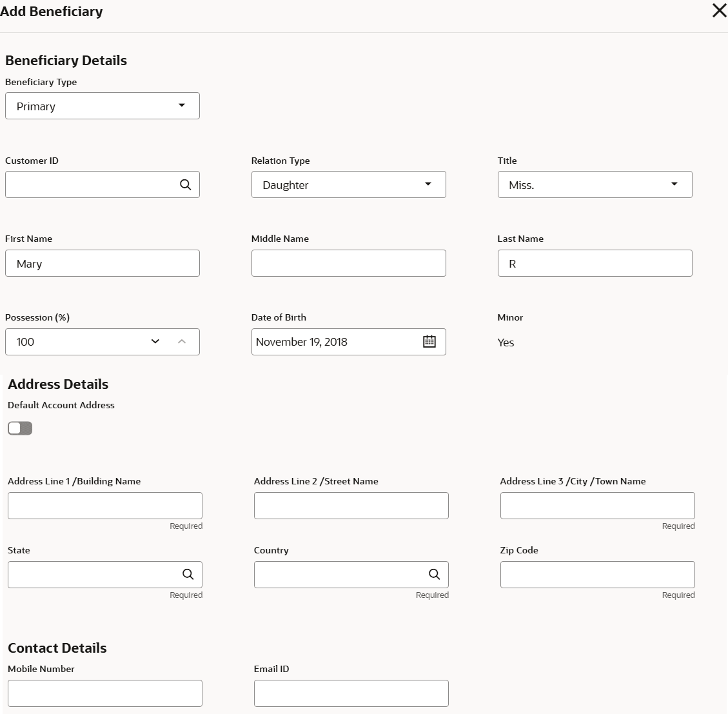
Task: Click the Customer ID search magnifier icon
Action: (x=185, y=185)
